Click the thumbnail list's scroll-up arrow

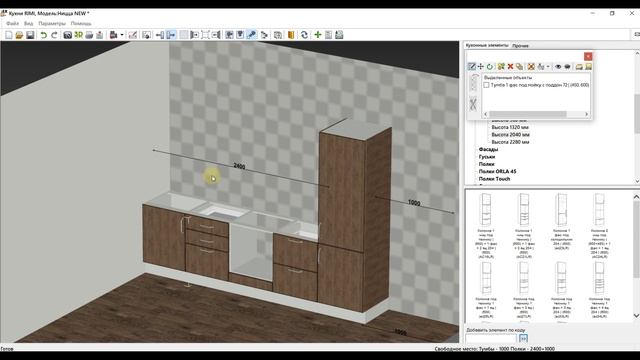pyautogui.click(x=636, y=197)
